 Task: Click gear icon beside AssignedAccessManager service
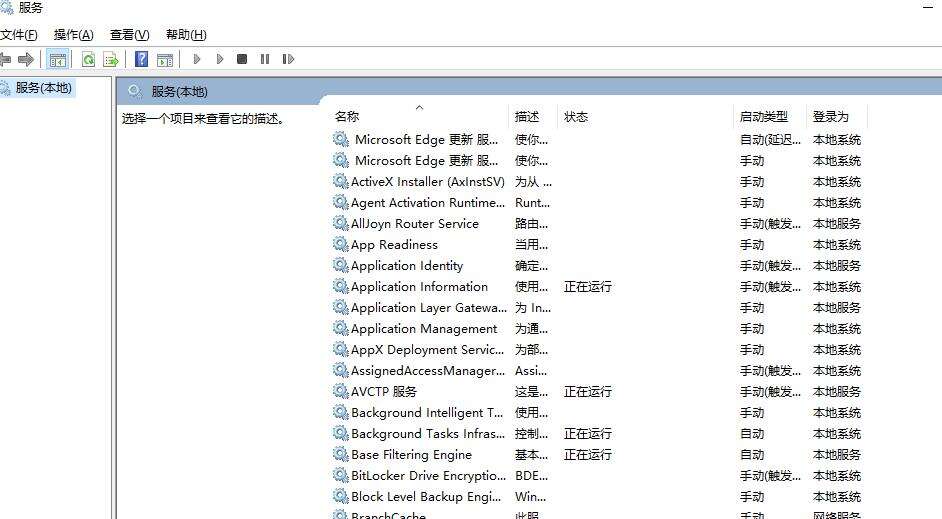[341, 371]
